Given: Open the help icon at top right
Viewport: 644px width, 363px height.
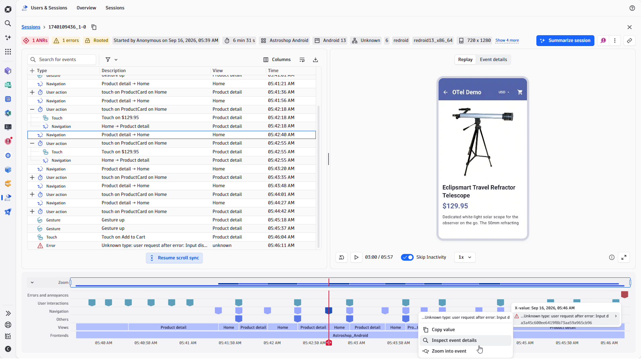Looking at the screenshot, I should click(x=633, y=8).
